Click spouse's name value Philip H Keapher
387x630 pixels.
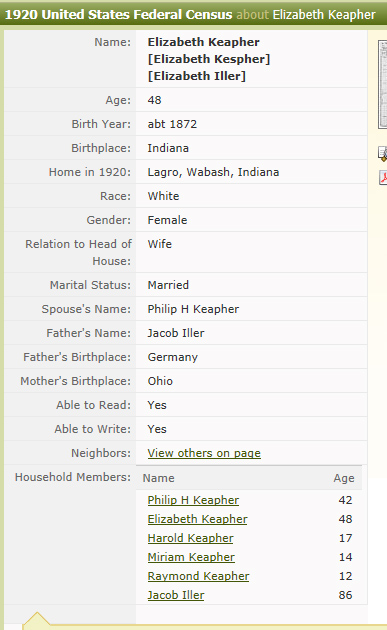[x=193, y=309]
